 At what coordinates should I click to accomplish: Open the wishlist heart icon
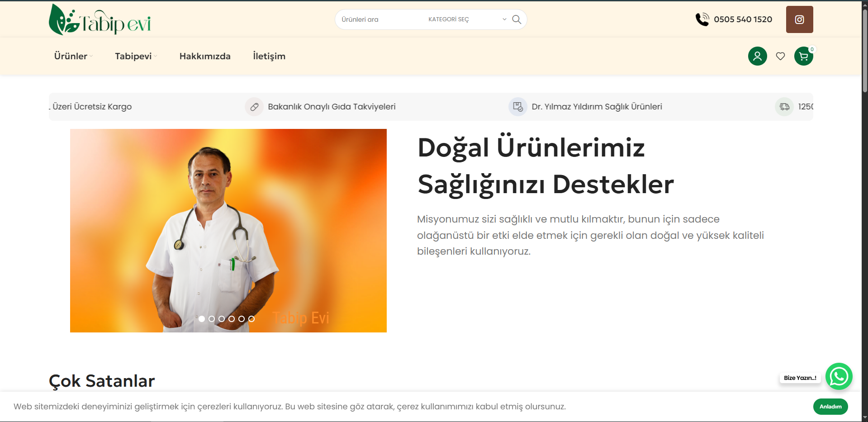[780, 56]
